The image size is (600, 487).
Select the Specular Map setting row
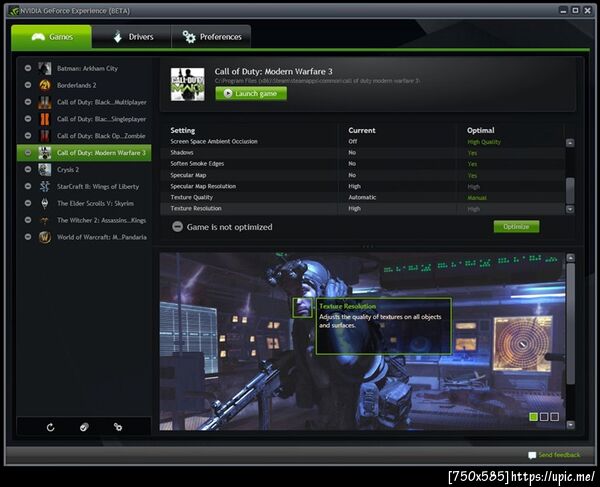click(x=362, y=175)
